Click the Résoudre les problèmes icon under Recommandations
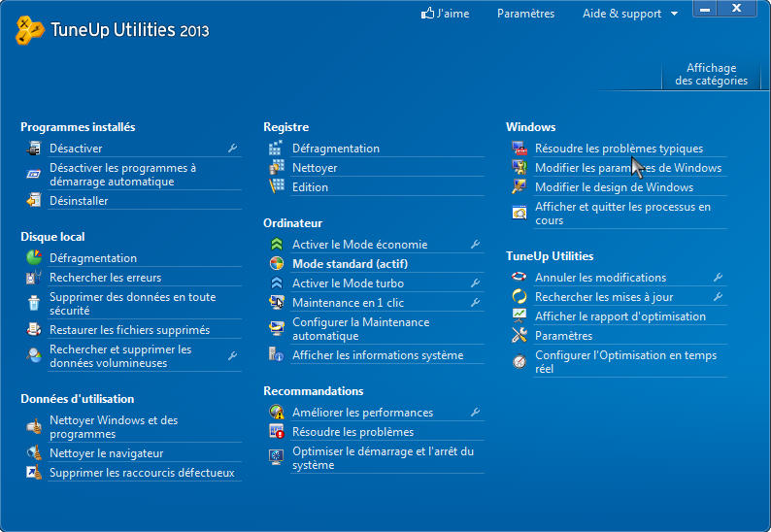Screen dimensions: 771x532 click(277, 431)
